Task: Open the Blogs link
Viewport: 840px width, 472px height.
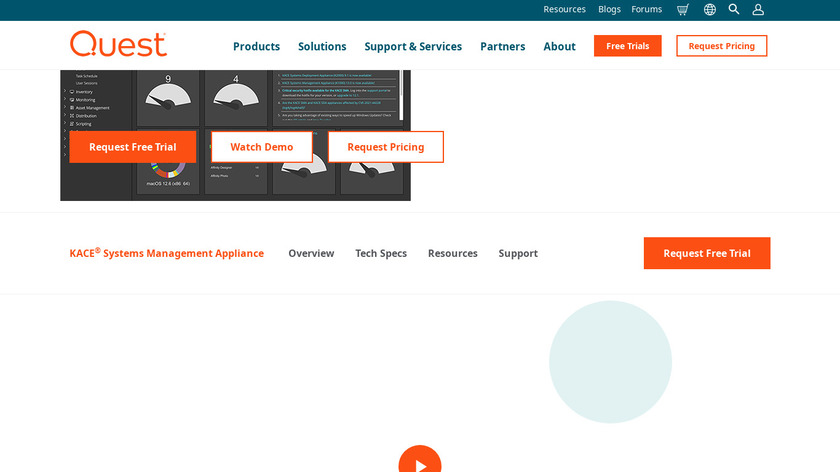Action: 609,9
